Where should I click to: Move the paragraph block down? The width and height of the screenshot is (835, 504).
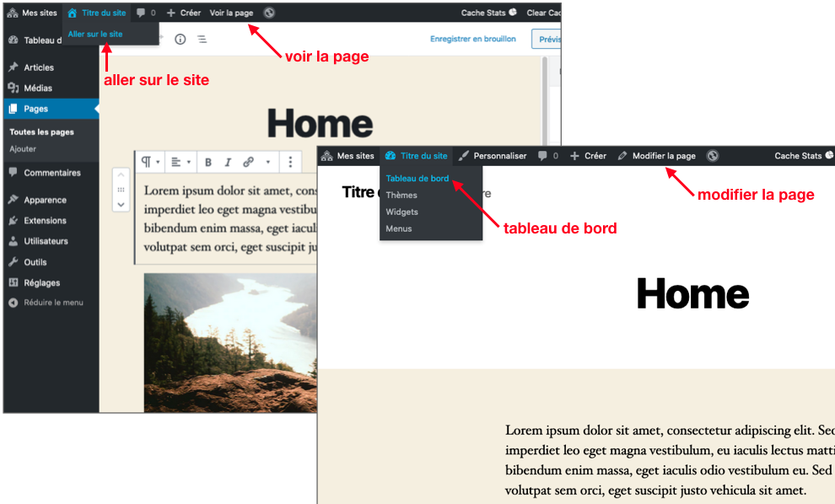[x=121, y=204]
